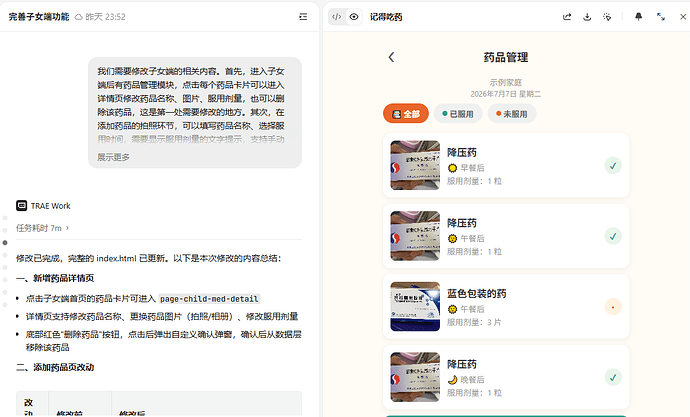This screenshot has height=417, width=690.
Task: Click date text 2026年7月7日 星期二
Action: (x=506, y=94)
